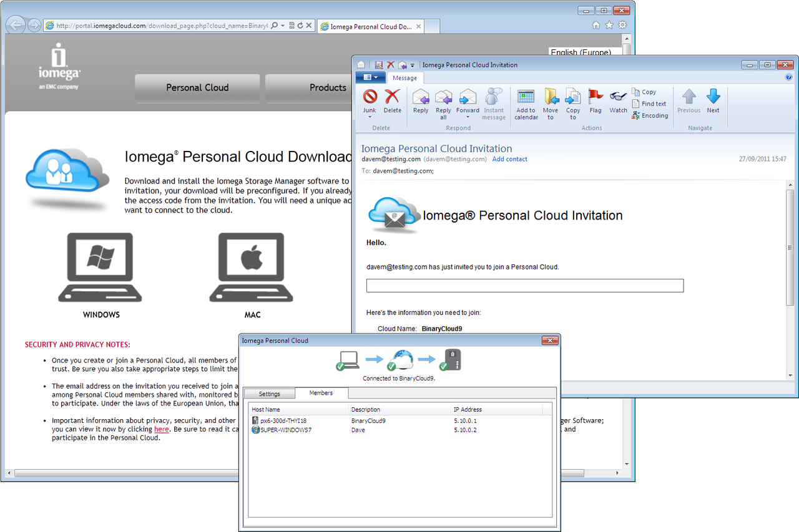The width and height of the screenshot is (799, 532).
Task: Open the English (Europe) language dropdown
Action: 586,52
